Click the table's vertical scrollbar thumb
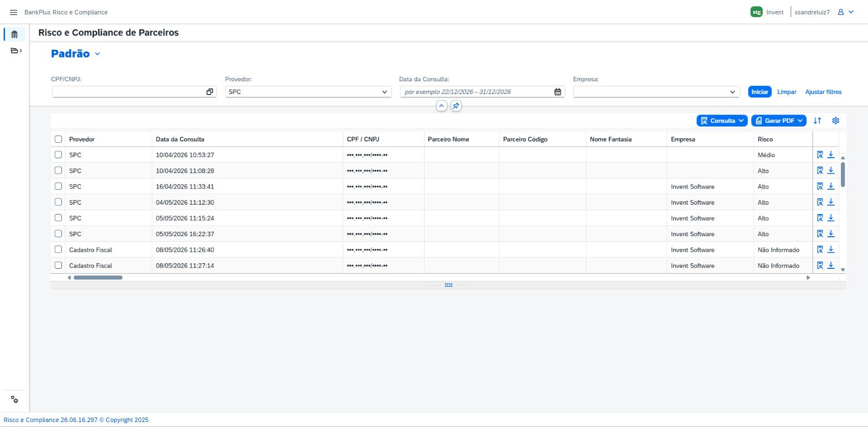 click(x=843, y=174)
